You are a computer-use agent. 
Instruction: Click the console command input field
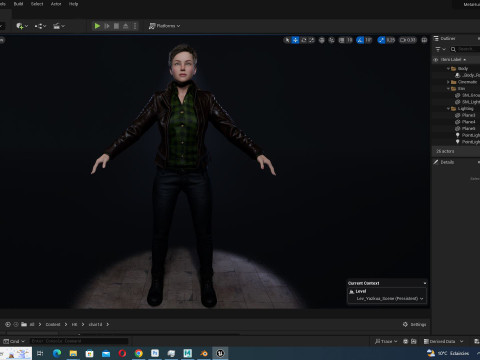79,341
